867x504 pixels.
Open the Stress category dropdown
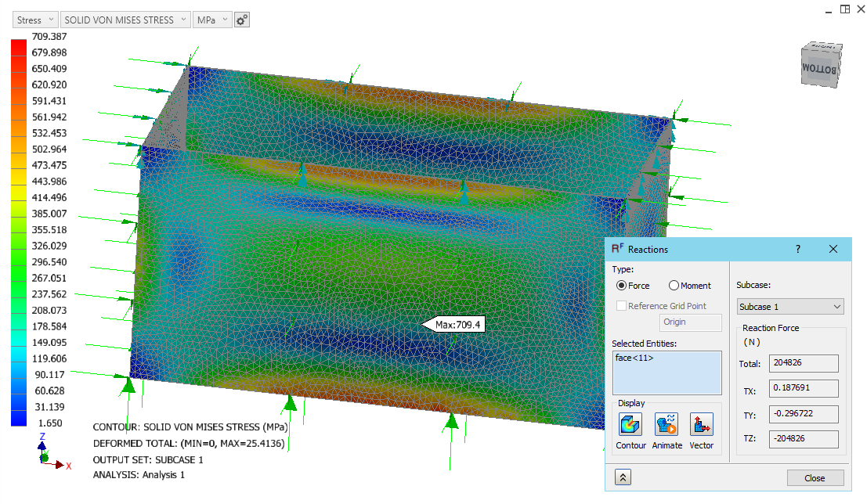34,19
